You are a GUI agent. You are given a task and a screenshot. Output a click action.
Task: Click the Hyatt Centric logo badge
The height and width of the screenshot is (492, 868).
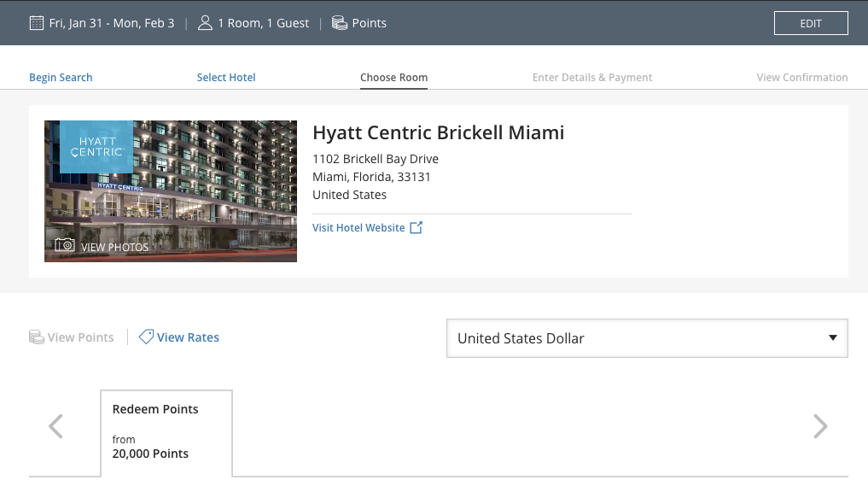(x=96, y=147)
